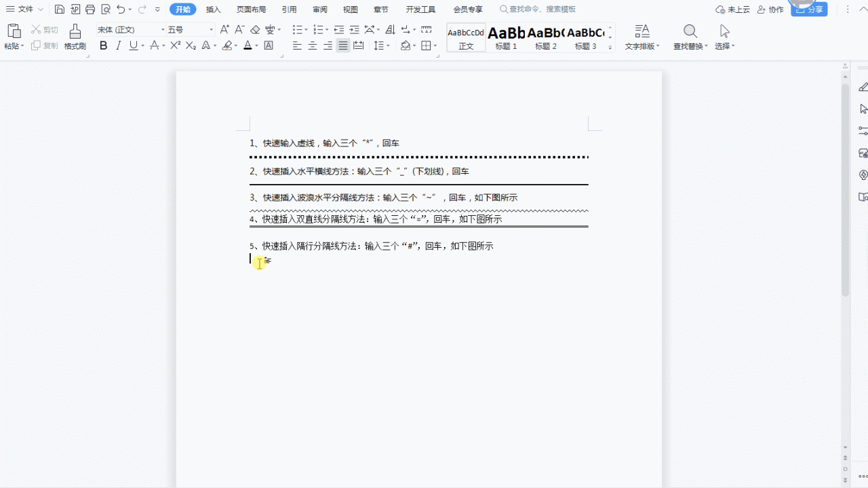Clear formatting with the eraser icon

click(255, 29)
